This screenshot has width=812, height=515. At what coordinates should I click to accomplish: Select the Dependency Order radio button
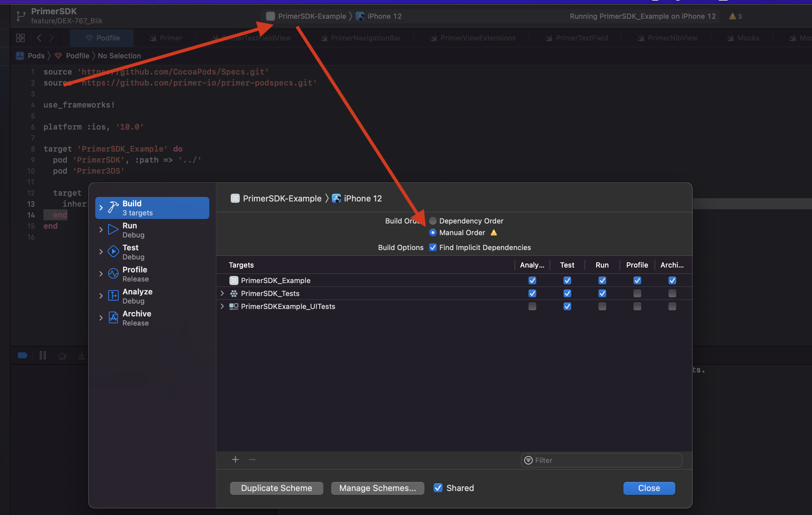(x=433, y=221)
